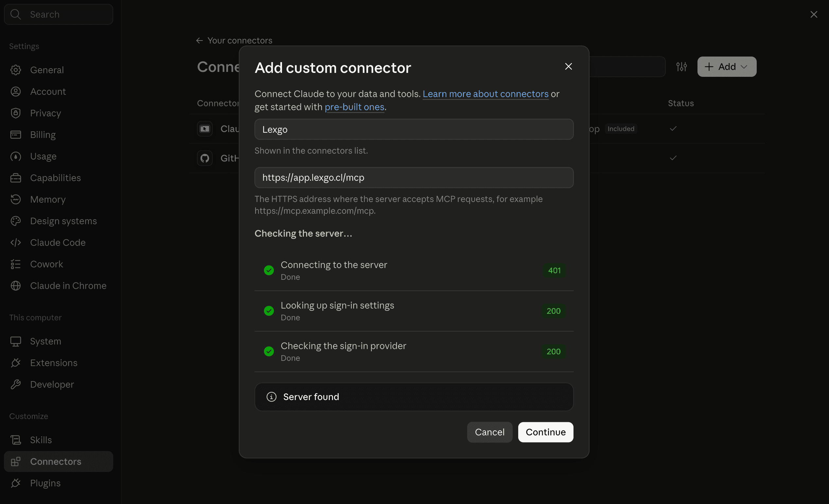Click the System monitor icon
Image resolution: width=829 pixels, height=504 pixels.
pyautogui.click(x=15, y=341)
